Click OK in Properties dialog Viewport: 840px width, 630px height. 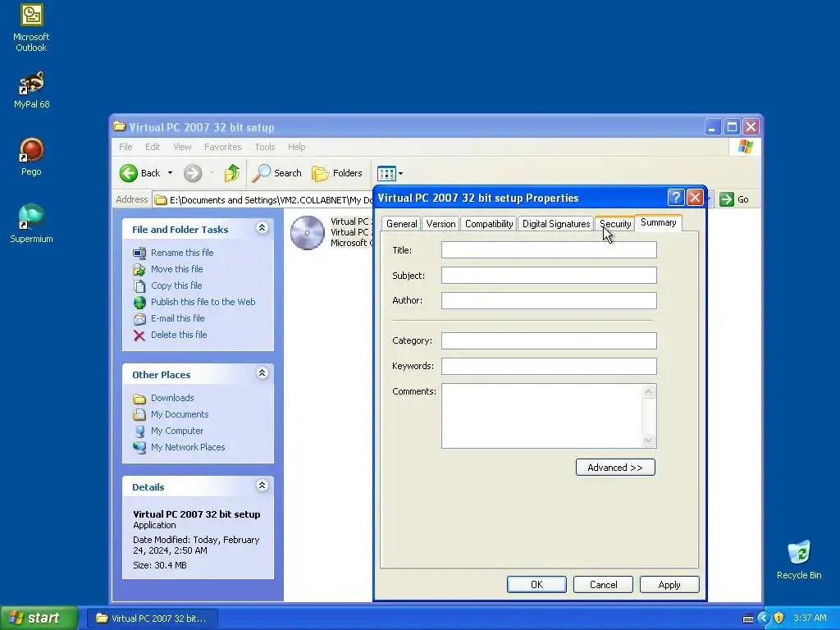536,584
